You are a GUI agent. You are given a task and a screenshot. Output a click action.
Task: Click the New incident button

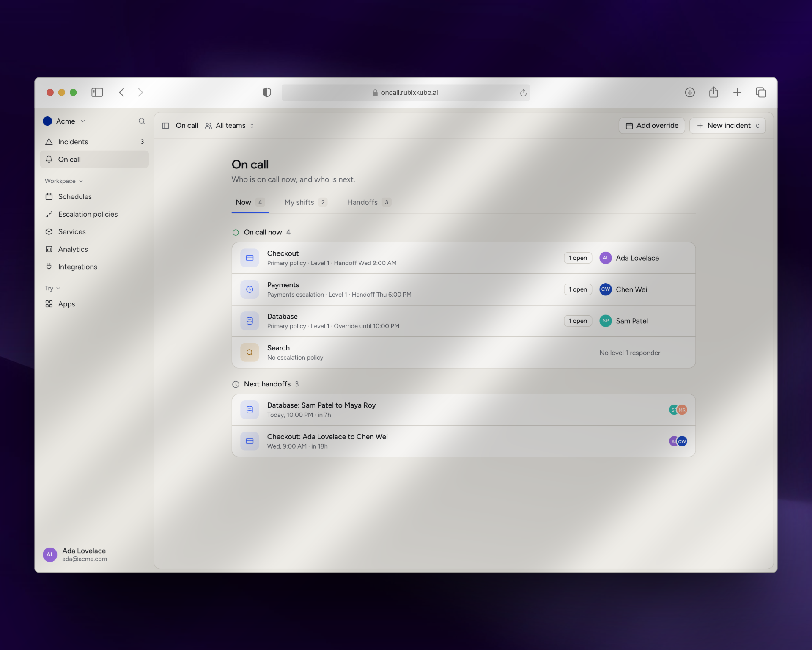click(x=727, y=126)
